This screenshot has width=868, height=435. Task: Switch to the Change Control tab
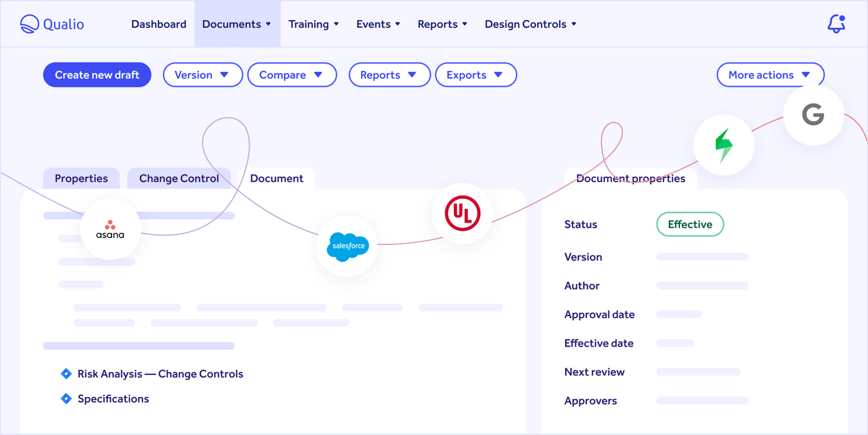tap(178, 178)
